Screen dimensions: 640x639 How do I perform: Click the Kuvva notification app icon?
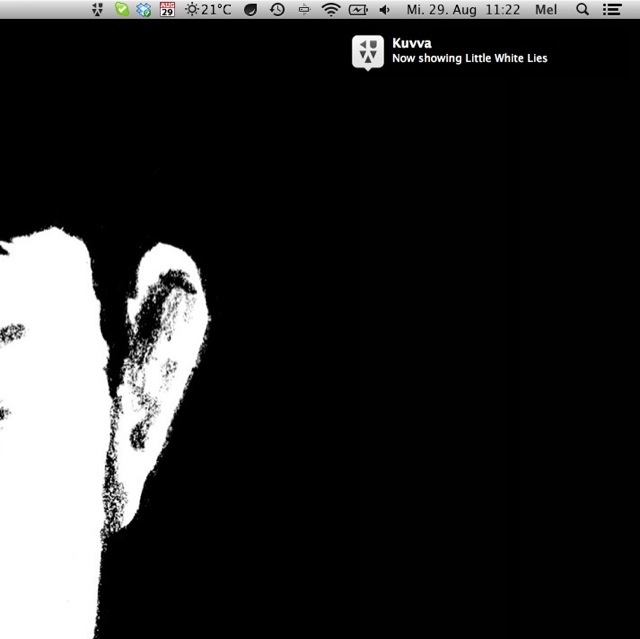pyautogui.click(x=368, y=52)
